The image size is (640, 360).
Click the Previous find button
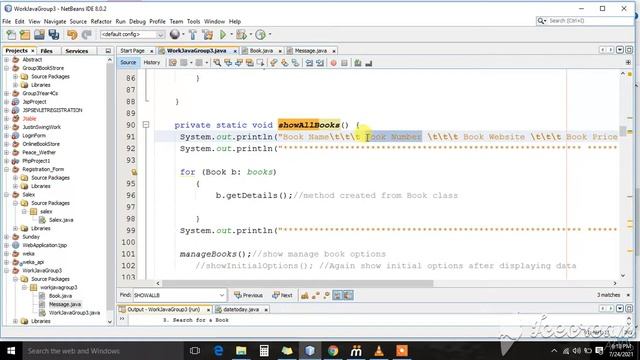248,295
